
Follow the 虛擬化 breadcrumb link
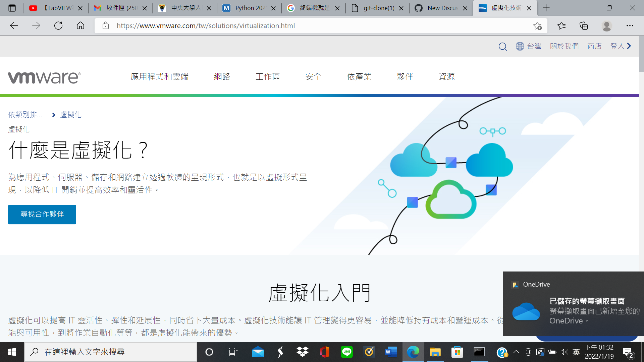[x=71, y=114]
